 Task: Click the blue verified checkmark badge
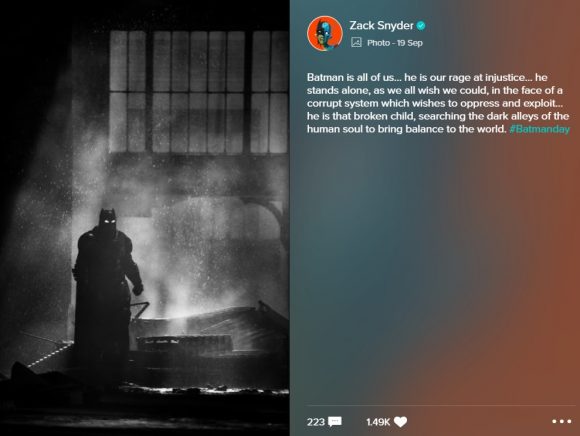pyautogui.click(x=421, y=26)
